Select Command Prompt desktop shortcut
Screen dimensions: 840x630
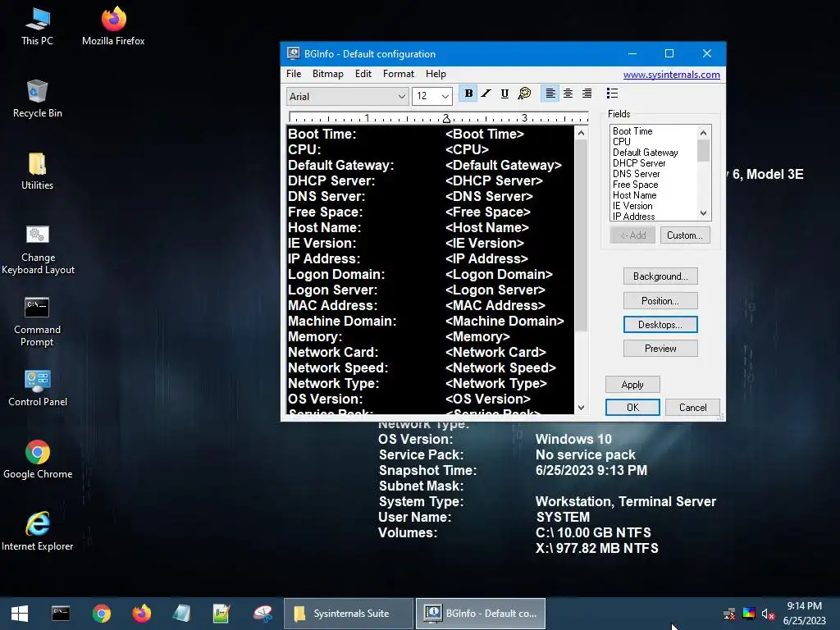coord(37,322)
